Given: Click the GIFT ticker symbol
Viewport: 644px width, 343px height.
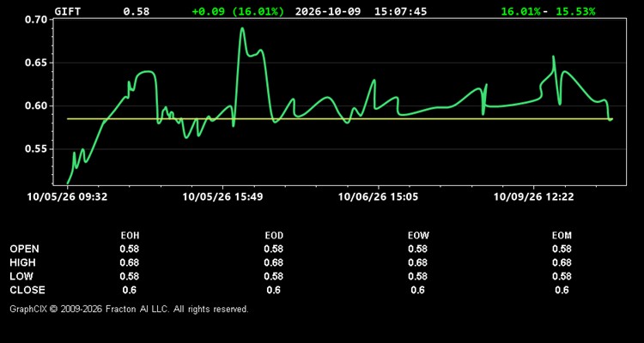Looking at the screenshot, I should [x=68, y=11].
